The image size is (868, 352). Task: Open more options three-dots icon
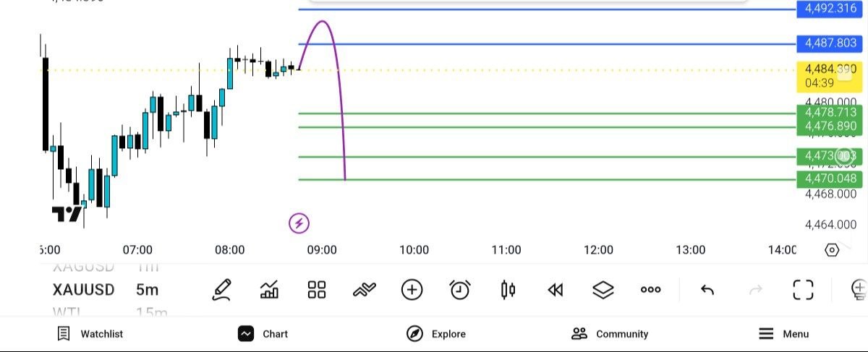tap(651, 290)
